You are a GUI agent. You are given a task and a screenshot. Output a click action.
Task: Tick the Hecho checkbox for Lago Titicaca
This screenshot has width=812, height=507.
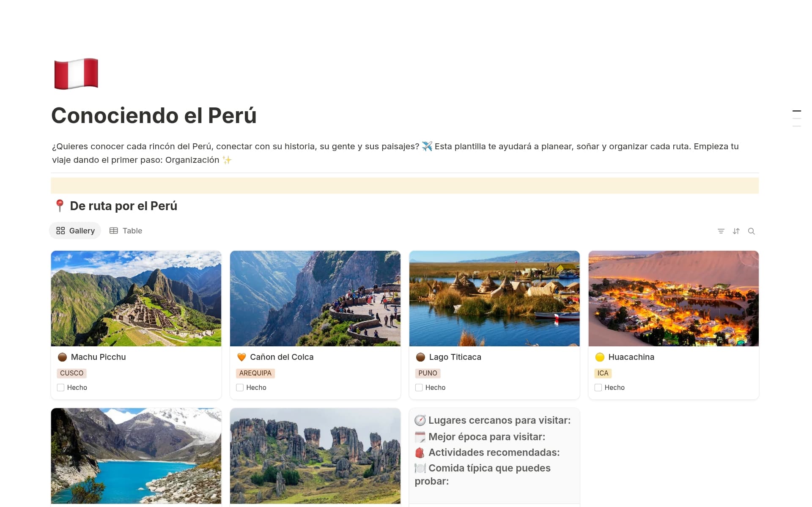point(419,387)
